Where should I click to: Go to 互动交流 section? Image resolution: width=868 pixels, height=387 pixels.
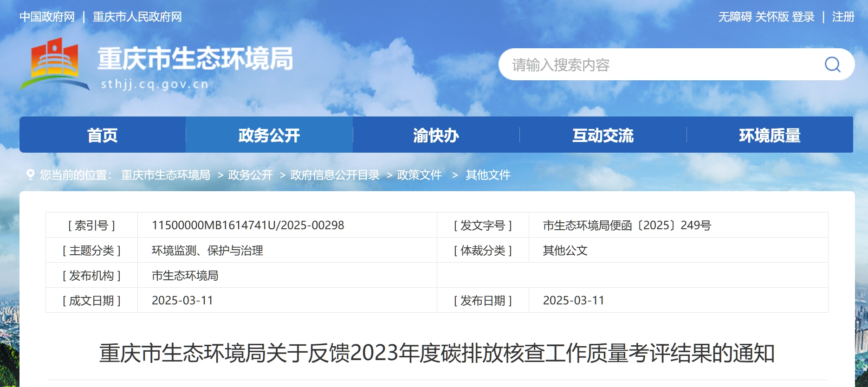[602, 135]
